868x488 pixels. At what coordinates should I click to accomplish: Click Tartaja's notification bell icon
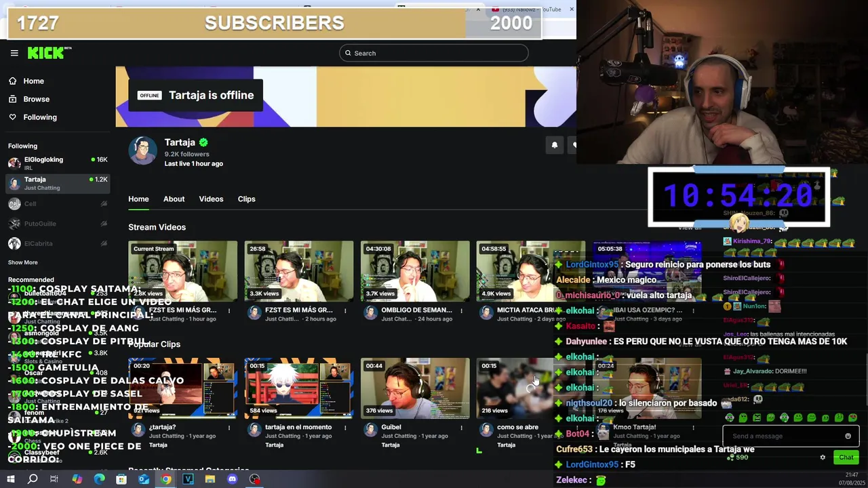[555, 144]
